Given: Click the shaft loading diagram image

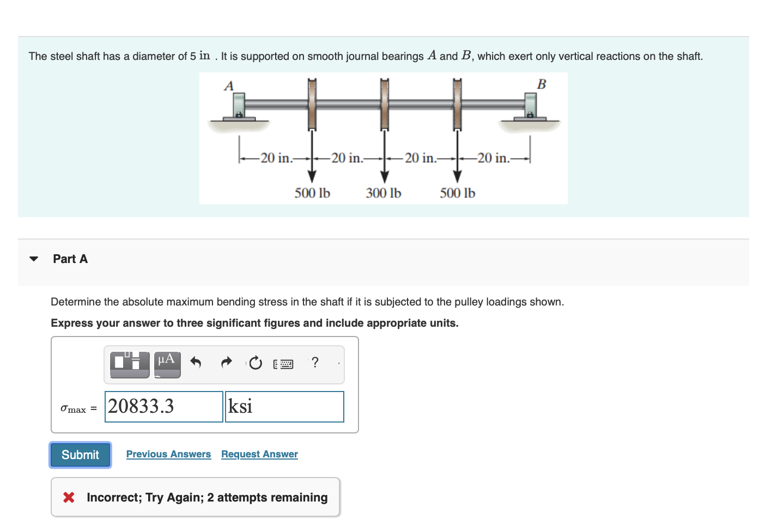Looking at the screenshot, I should pyautogui.click(x=383, y=138).
